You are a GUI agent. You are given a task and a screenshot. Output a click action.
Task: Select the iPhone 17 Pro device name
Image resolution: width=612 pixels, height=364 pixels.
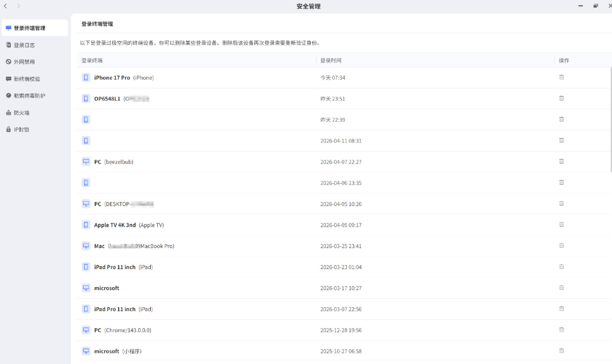(112, 77)
